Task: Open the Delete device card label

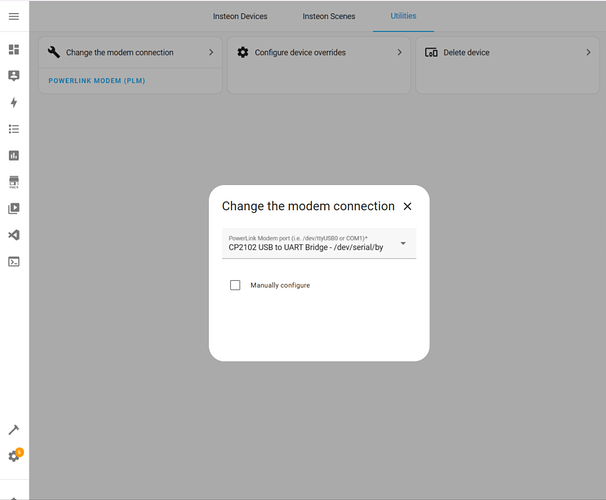Action: (466, 52)
